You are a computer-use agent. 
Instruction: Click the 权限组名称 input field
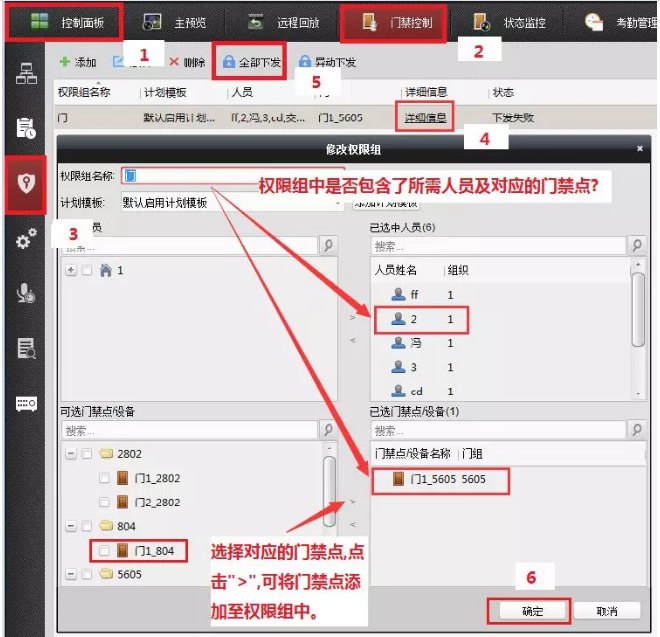[234, 176]
